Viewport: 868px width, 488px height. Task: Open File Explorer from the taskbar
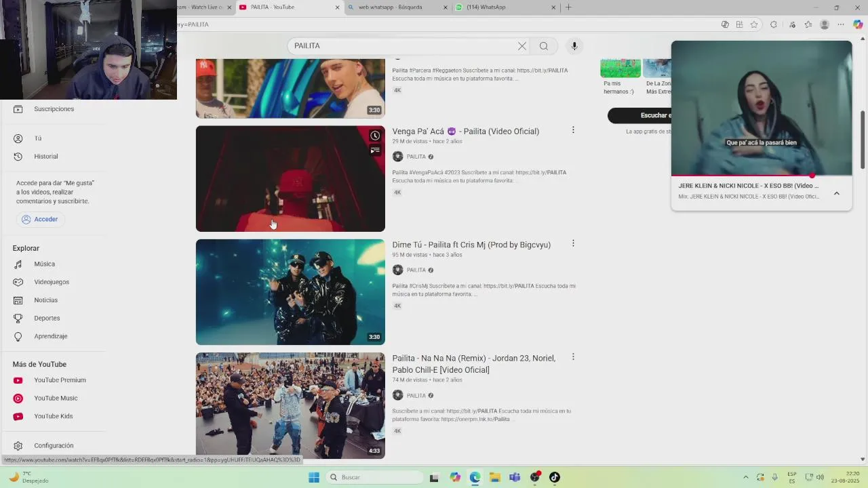495,477
